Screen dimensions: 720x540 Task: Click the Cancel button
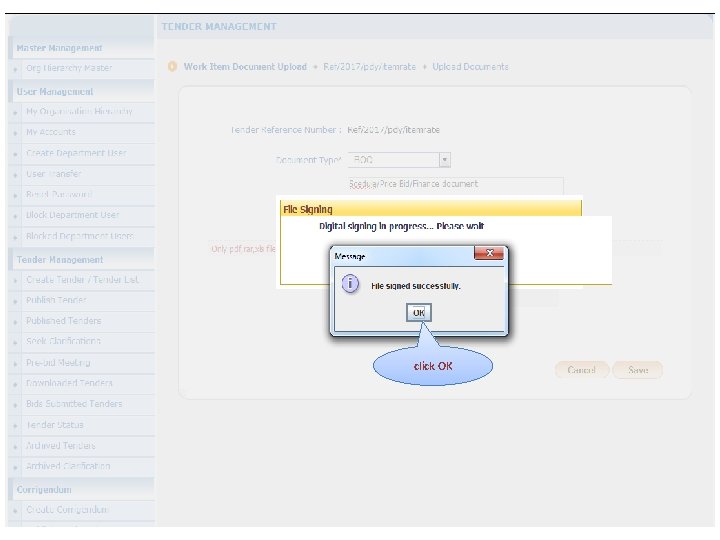point(581,370)
